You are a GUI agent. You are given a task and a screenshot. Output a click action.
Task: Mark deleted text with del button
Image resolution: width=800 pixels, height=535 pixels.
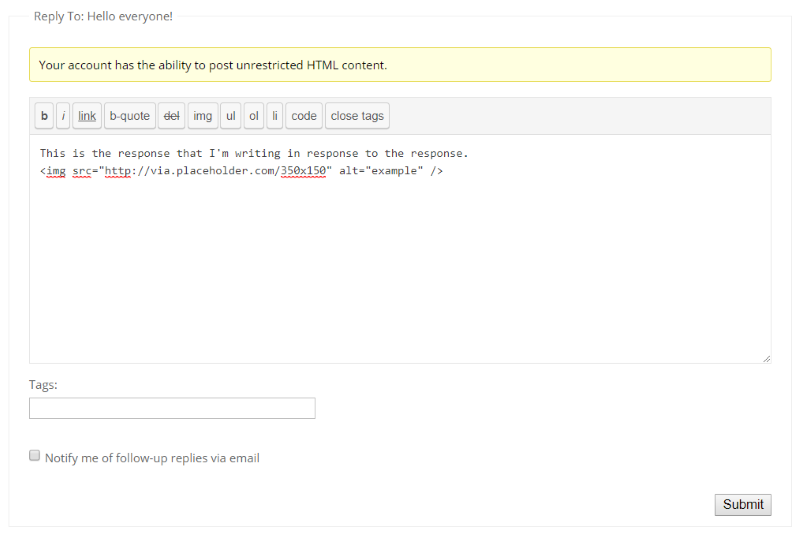click(x=171, y=116)
